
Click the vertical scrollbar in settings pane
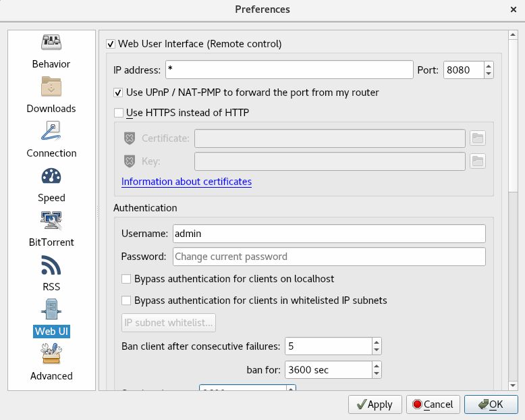512,203
